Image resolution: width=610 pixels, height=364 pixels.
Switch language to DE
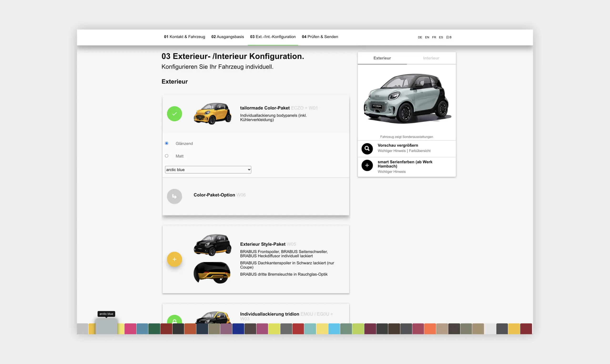coord(420,37)
